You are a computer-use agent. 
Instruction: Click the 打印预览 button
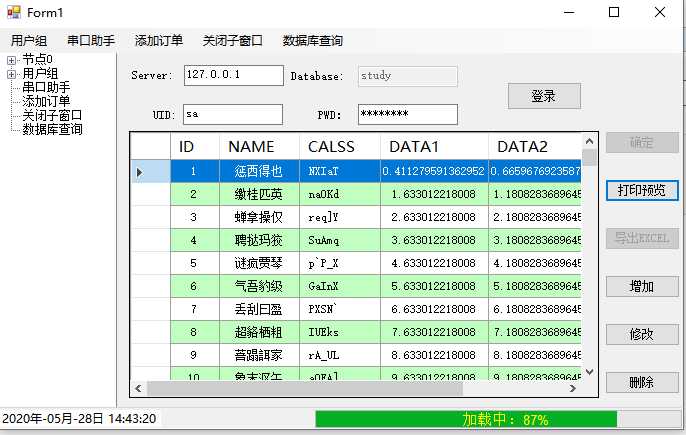pos(642,190)
